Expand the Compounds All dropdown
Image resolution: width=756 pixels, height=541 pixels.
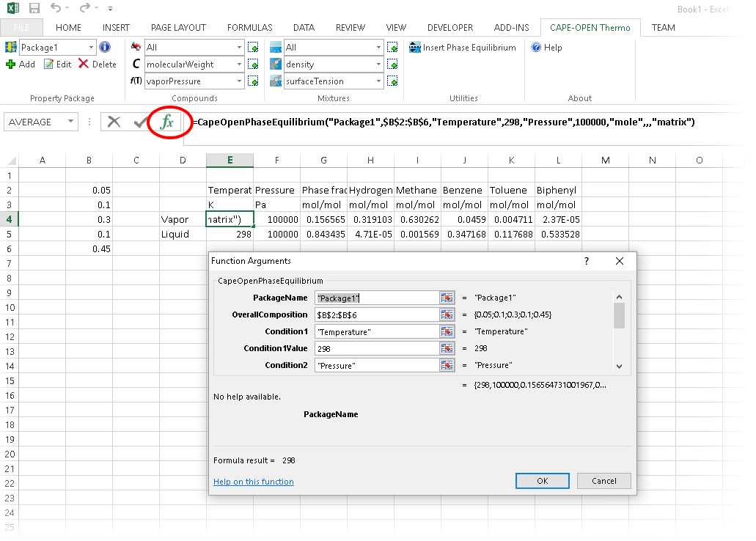pos(239,47)
